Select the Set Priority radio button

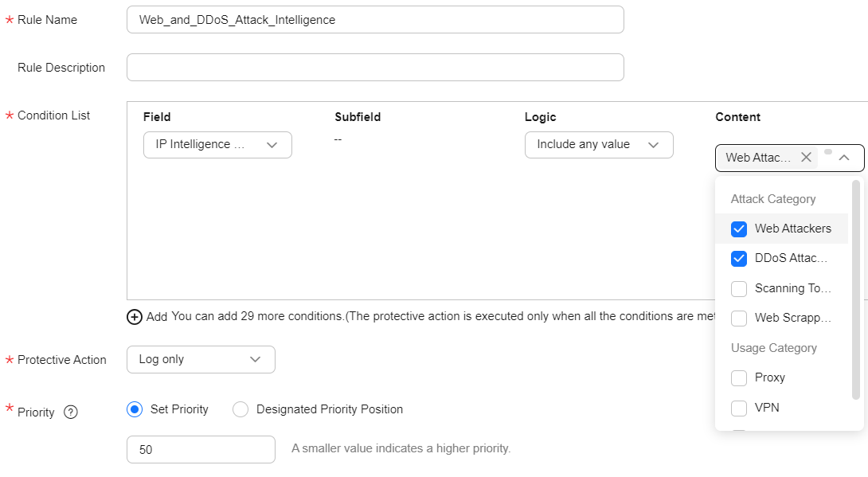(x=135, y=409)
